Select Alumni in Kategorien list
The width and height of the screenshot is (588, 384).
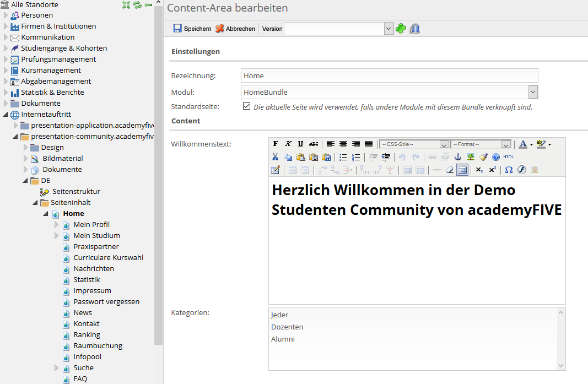click(x=283, y=339)
